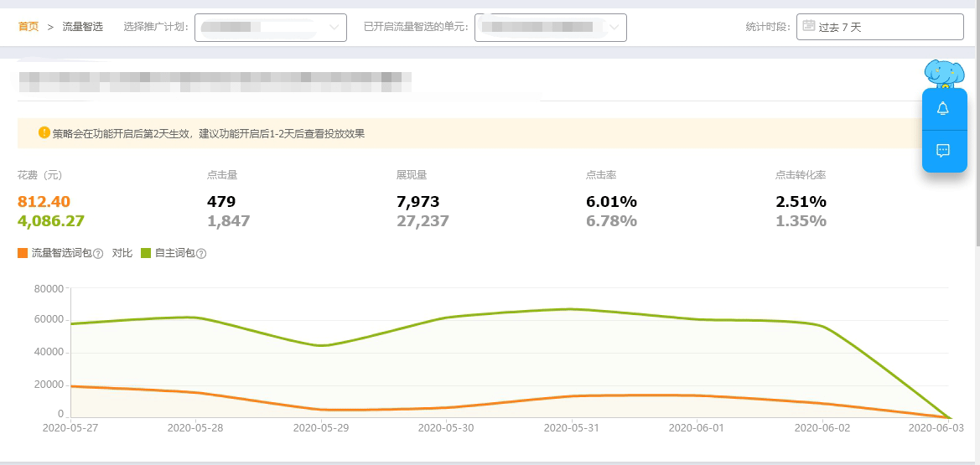Open the 统计时段 过去 7 天 selector

click(x=879, y=27)
